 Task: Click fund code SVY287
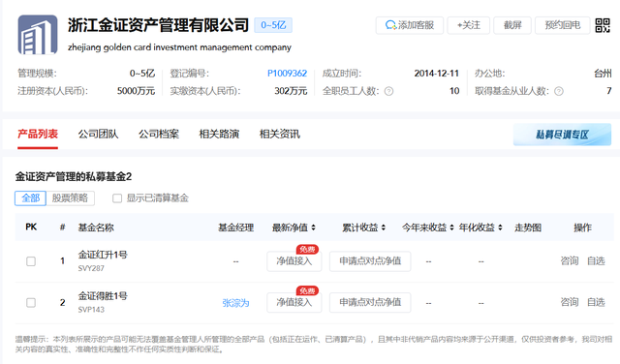pyautogui.click(x=91, y=268)
